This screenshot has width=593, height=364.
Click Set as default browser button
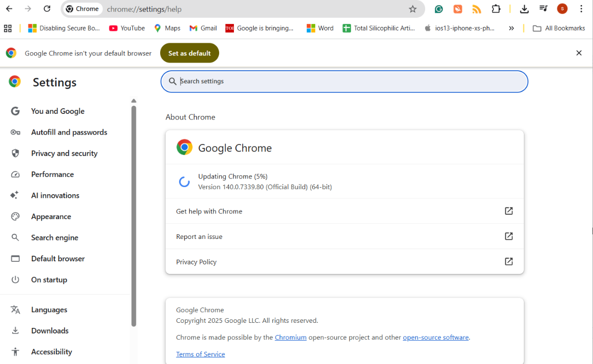click(x=189, y=53)
